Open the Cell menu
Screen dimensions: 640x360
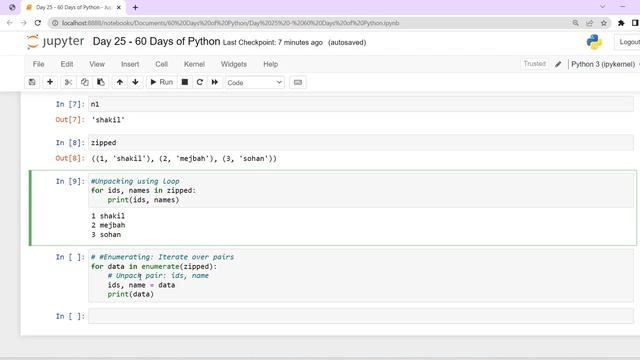(161, 64)
